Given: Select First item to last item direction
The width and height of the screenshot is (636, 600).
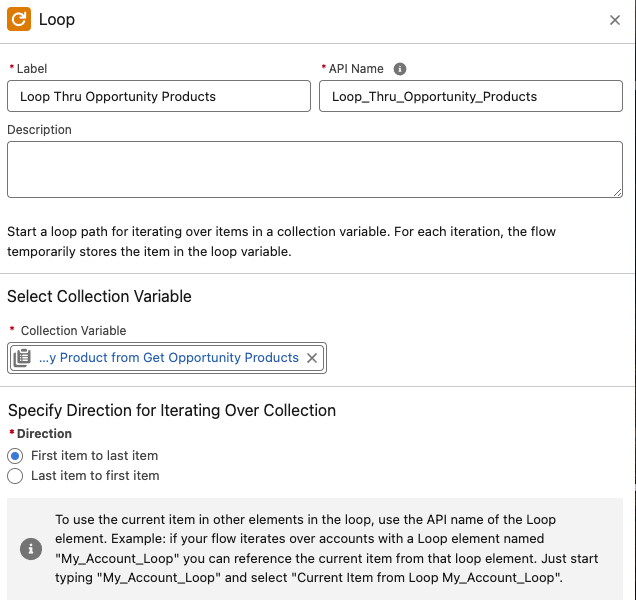Looking at the screenshot, I should (15, 456).
